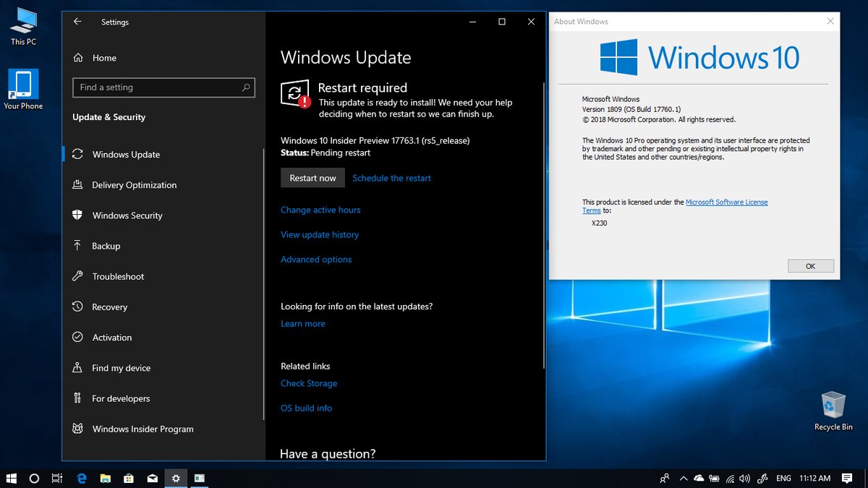868x488 pixels.
Task: Select the Activation section
Action: tap(111, 337)
